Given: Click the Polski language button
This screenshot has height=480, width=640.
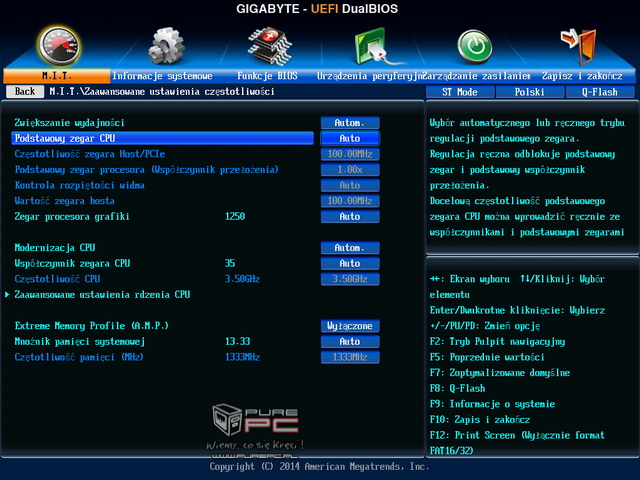Looking at the screenshot, I should (530, 92).
